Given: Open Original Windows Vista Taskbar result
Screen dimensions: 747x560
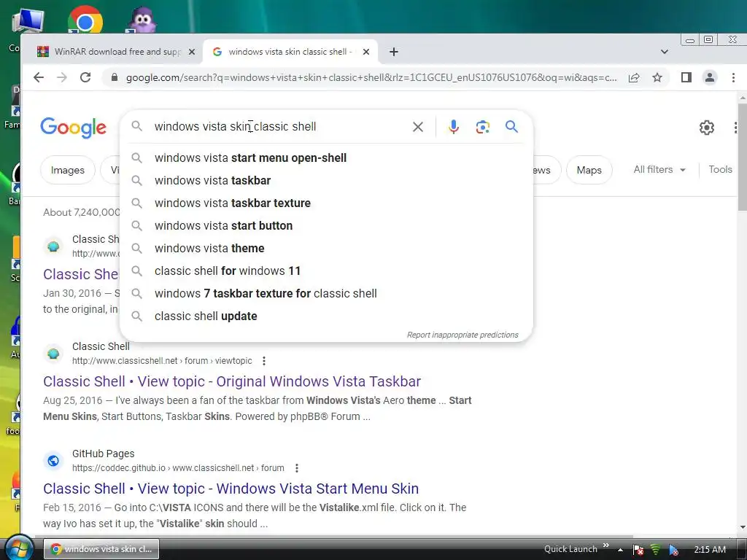Looking at the screenshot, I should click(232, 381).
